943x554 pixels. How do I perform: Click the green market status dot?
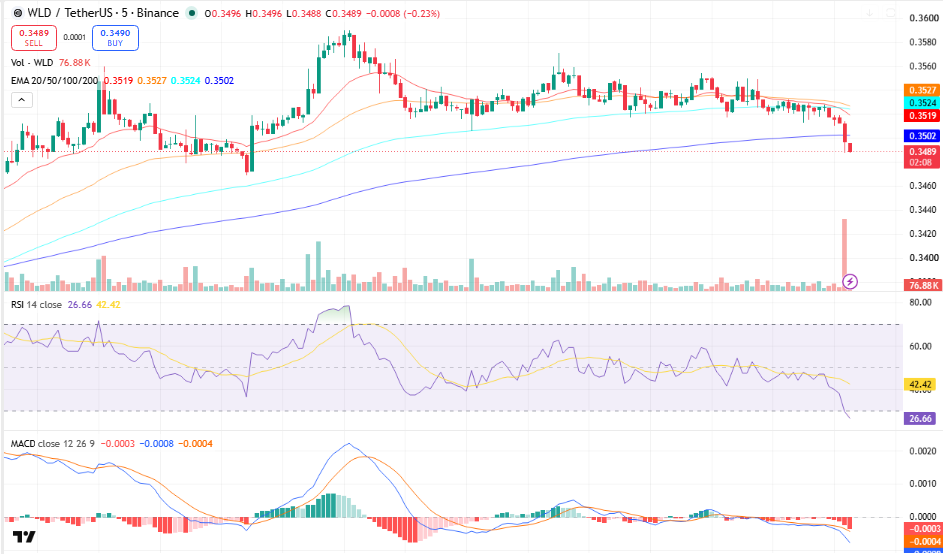pos(192,13)
